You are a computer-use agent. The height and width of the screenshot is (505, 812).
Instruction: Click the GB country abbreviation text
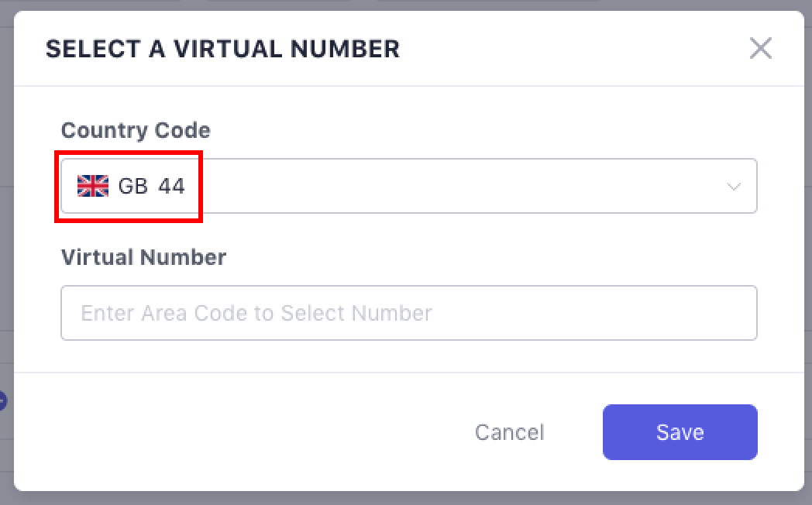(x=132, y=186)
